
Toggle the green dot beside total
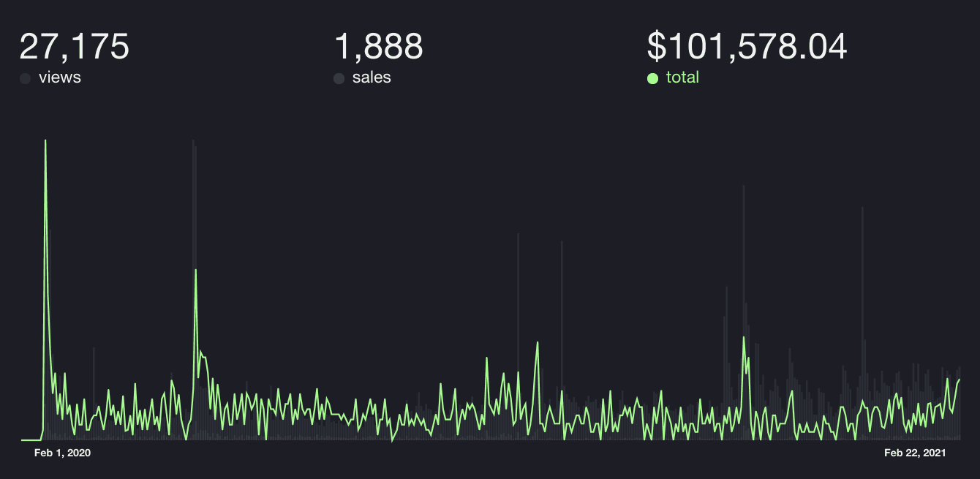(x=653, y=78)
